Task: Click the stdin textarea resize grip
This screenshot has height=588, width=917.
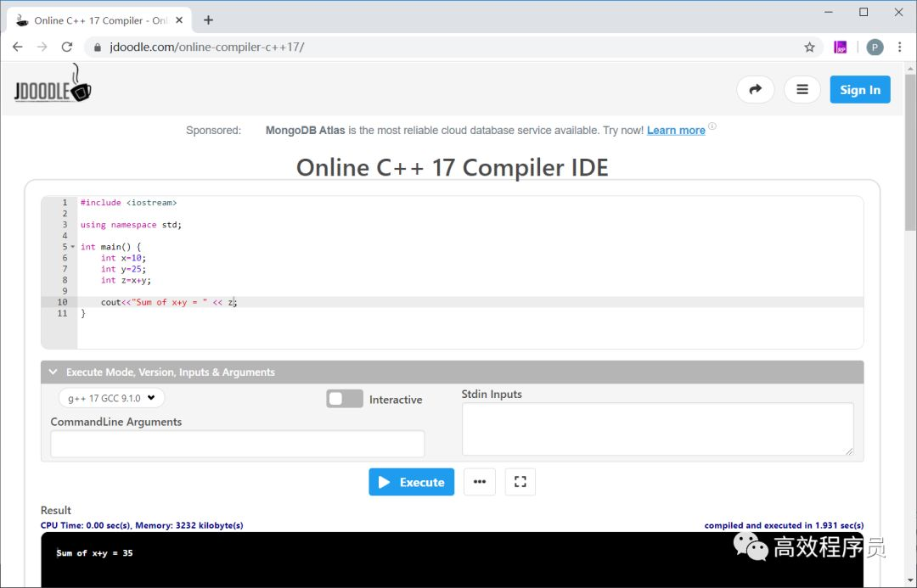Action: 848,451
